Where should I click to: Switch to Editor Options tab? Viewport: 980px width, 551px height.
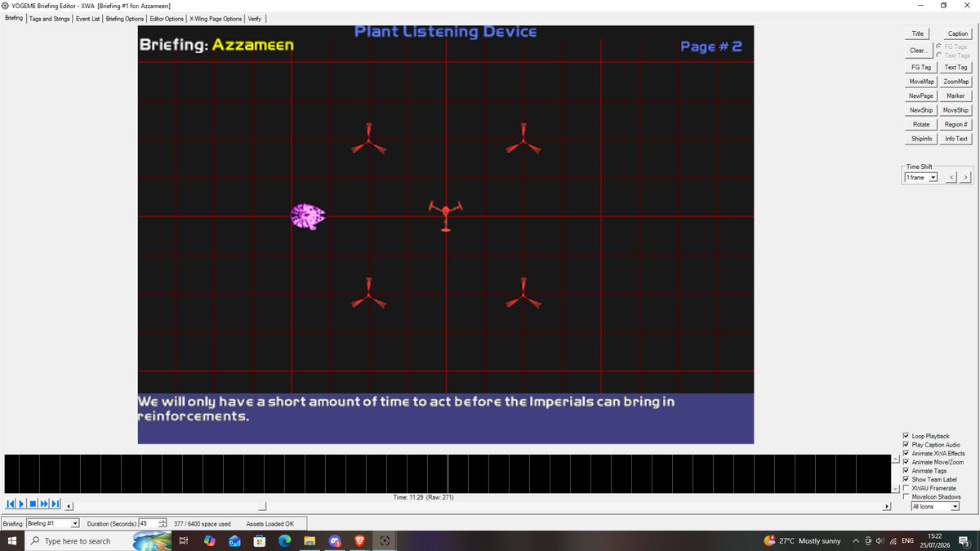pos(166,19)
